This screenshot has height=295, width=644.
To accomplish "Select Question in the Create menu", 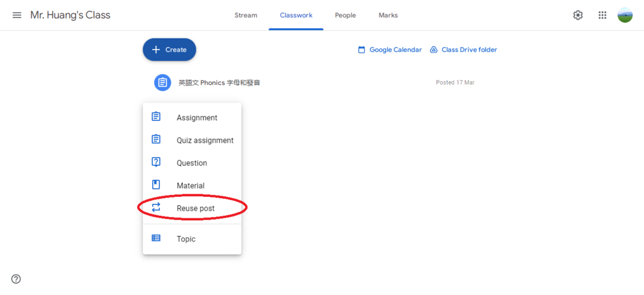I will [x=192, y=163].
